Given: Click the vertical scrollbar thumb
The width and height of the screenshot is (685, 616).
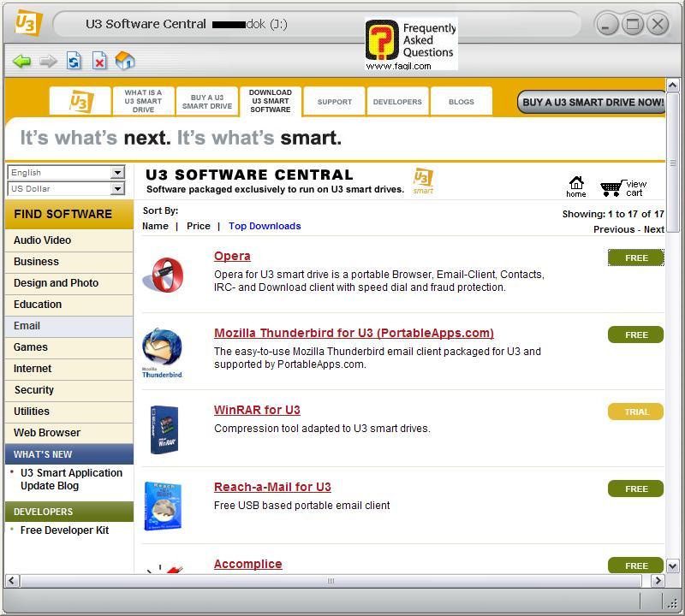Looking at the screenshot, I should [673, 163].
